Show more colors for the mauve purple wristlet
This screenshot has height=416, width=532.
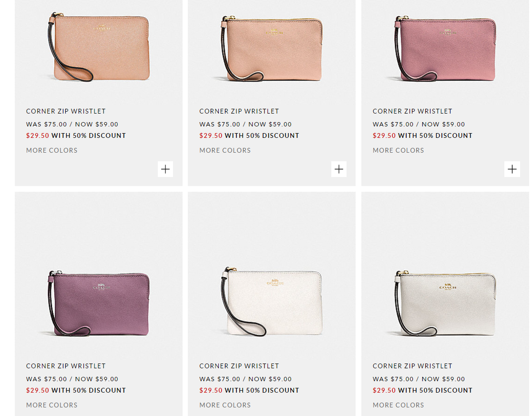[51, 405]
